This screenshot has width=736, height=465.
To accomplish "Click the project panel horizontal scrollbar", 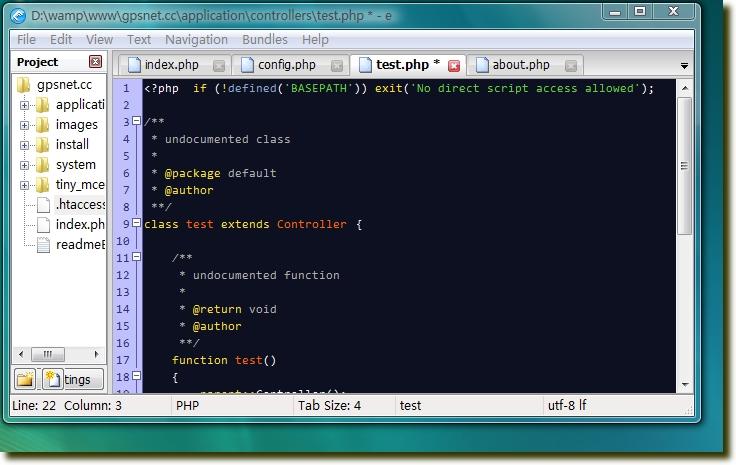I will (60, 354).
